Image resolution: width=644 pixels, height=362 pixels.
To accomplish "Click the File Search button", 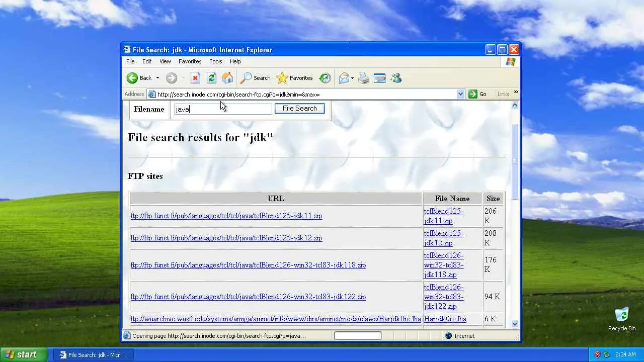I will 300,109.
